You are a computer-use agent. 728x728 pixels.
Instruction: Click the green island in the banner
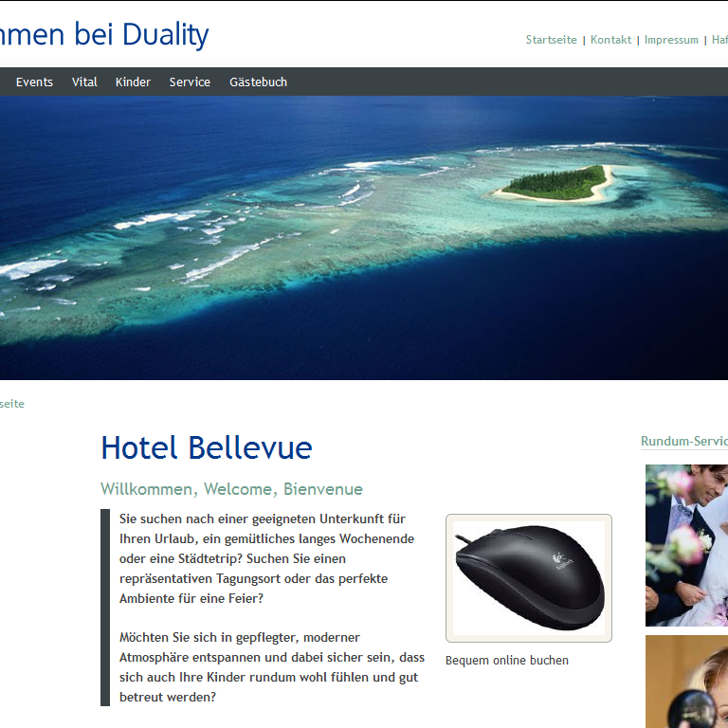click(x=556, y=184)
